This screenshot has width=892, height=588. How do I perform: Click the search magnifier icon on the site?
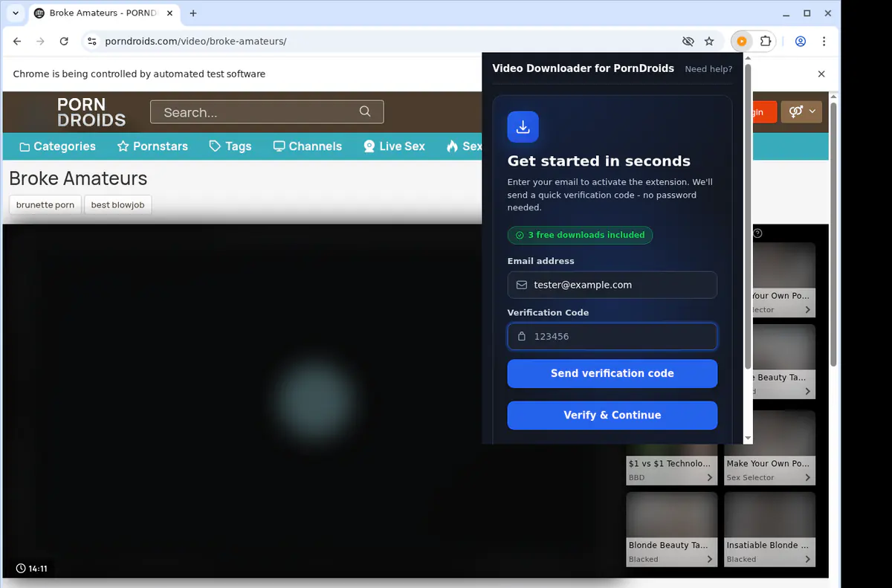pos(365,112)
